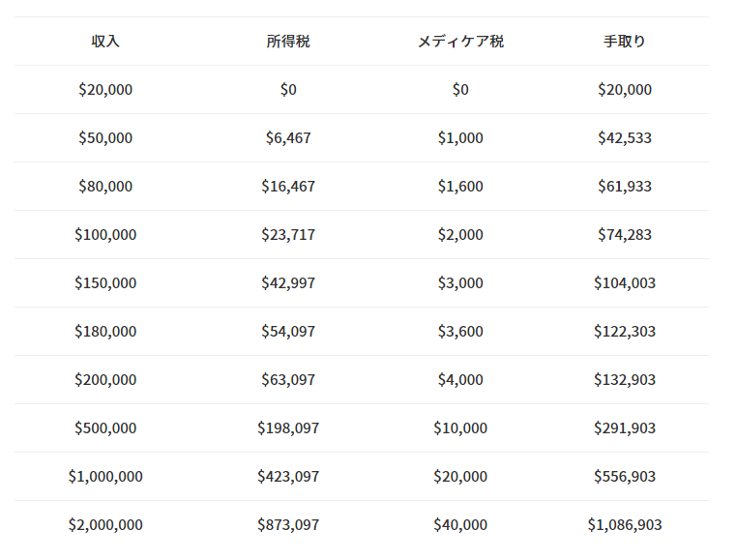
Task: Click the メディケア税 column header
Action: point(460,42)
